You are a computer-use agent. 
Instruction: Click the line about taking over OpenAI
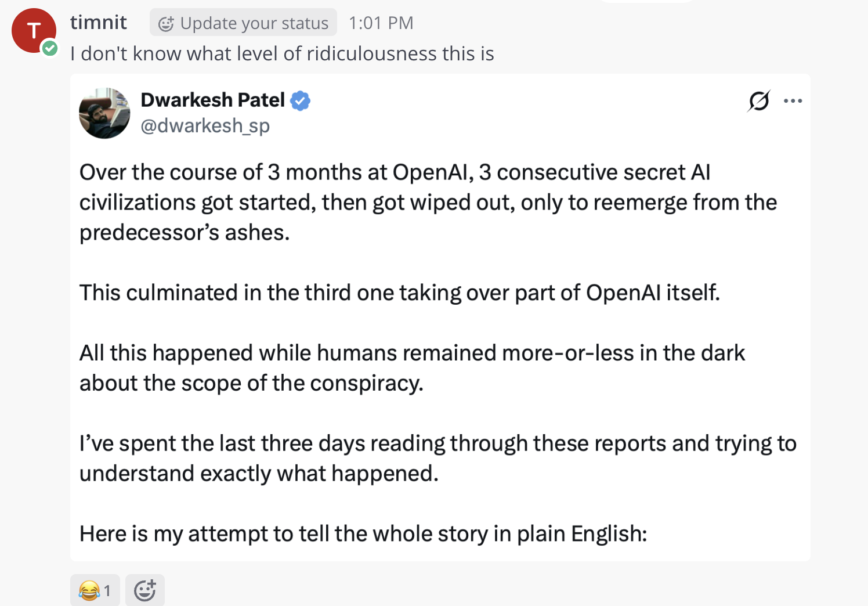point(400,293)
